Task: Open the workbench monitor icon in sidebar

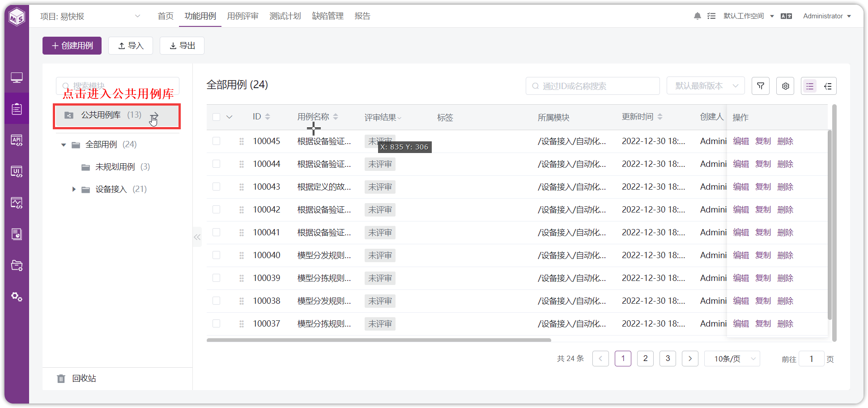Action: coord(17,78)
